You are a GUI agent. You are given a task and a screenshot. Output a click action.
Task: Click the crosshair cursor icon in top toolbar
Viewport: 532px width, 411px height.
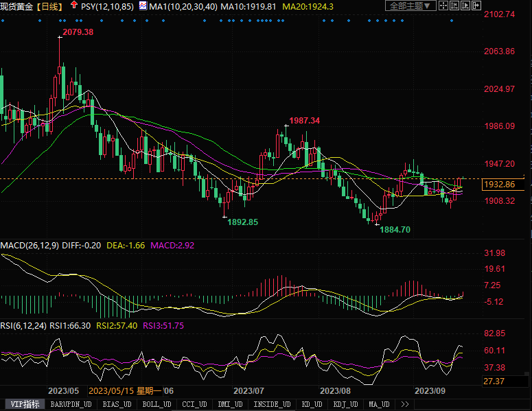click(444, 6)
